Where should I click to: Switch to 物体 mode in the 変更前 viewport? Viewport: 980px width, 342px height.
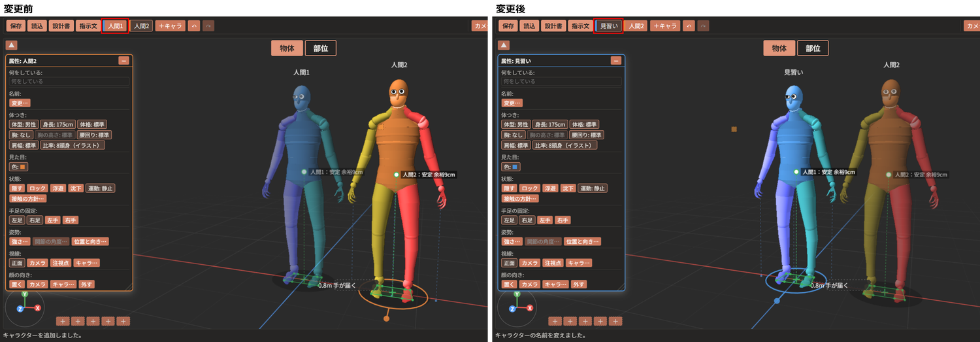(x=286, y=48)
